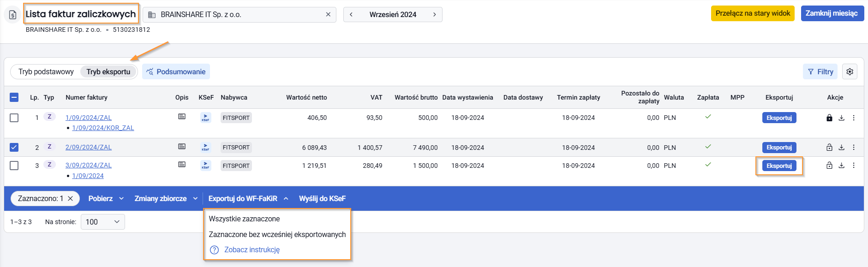Open more actions menu for 2/09/2024/ZAL

point(854,148)
